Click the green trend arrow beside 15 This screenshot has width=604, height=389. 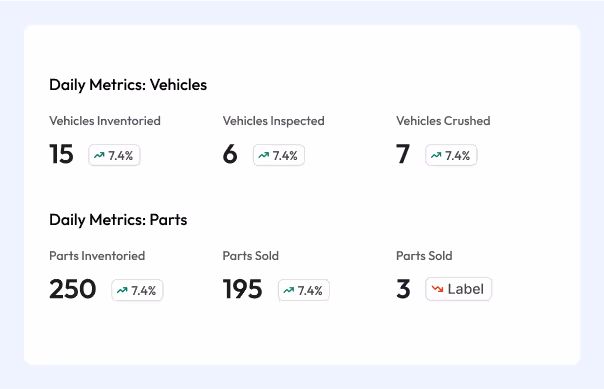[x=99, y=155]
